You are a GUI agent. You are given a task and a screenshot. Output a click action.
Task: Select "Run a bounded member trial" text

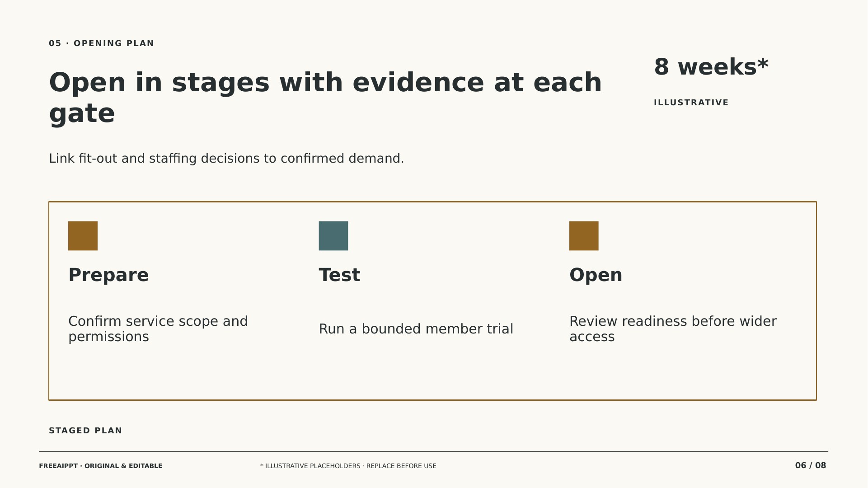[x=416, y=329]
